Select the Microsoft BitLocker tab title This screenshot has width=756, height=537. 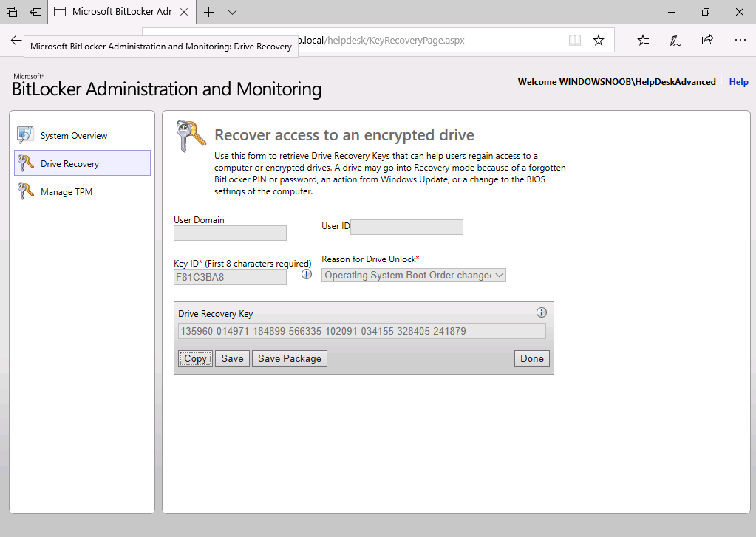coord(122,12)
